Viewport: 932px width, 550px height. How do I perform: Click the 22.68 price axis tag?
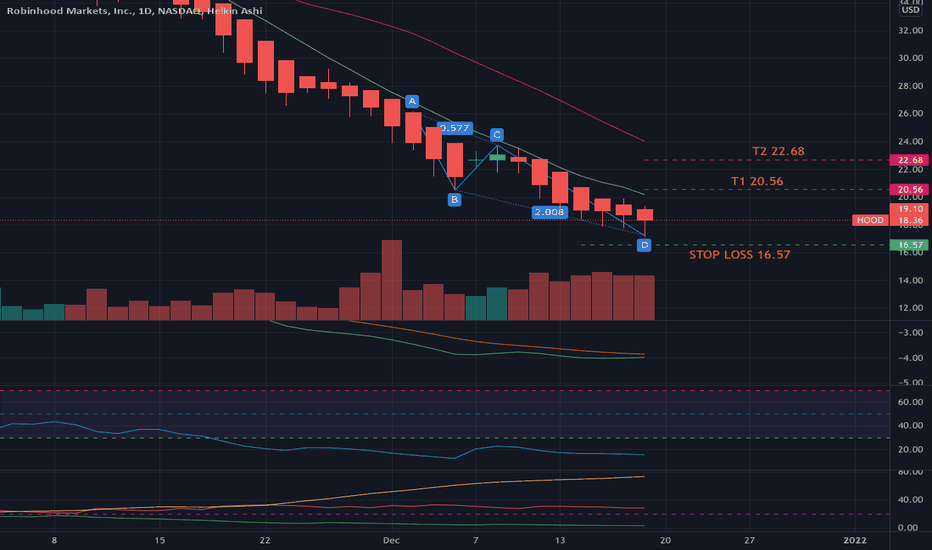(x=909, y=160)
